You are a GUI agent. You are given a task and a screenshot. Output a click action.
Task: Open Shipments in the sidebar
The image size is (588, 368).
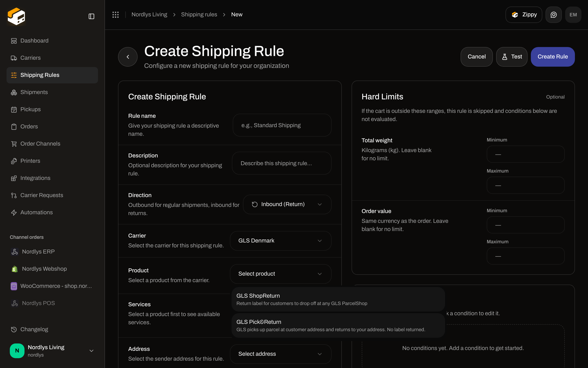[52, 92]
